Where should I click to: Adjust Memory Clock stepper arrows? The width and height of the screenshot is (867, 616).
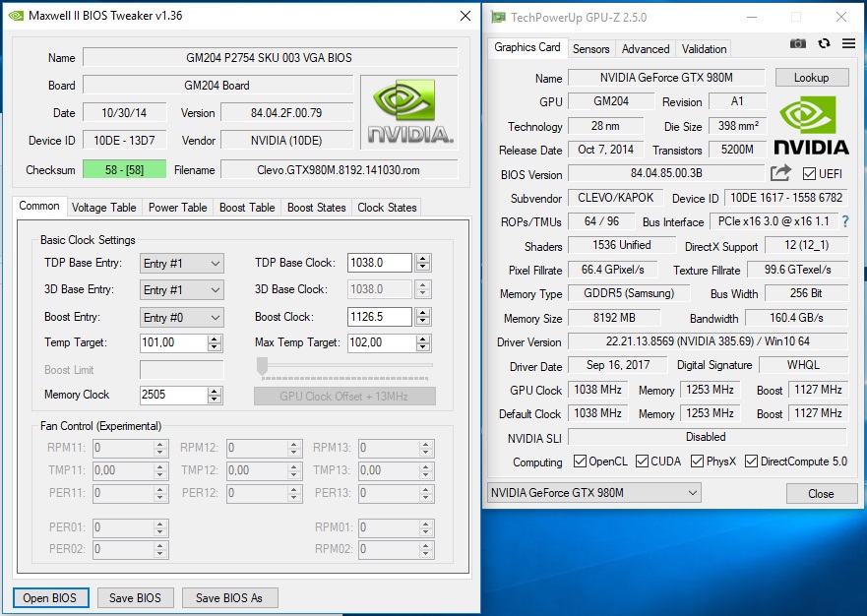(x=215, y=395)
